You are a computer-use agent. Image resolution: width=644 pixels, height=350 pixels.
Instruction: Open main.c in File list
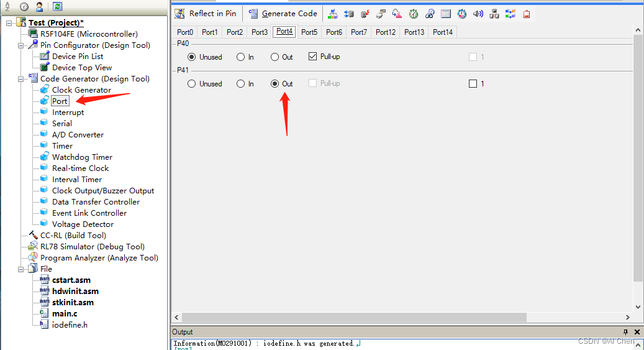pos(65,314)
